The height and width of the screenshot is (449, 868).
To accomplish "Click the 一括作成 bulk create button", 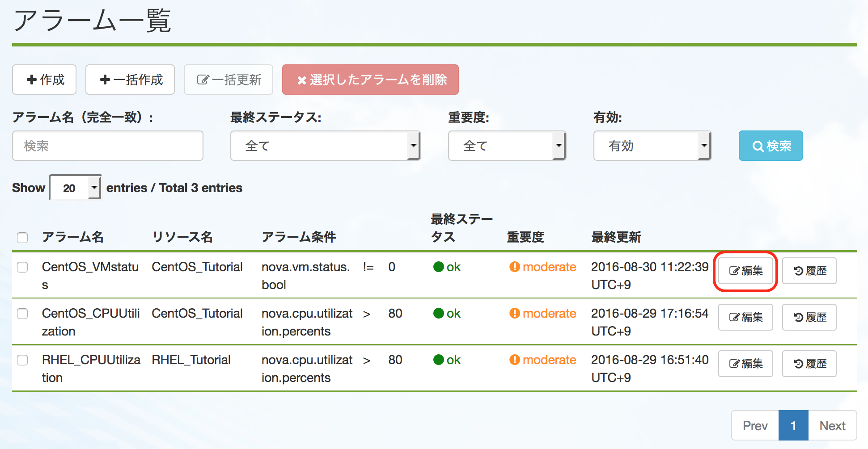I will 130,80.
